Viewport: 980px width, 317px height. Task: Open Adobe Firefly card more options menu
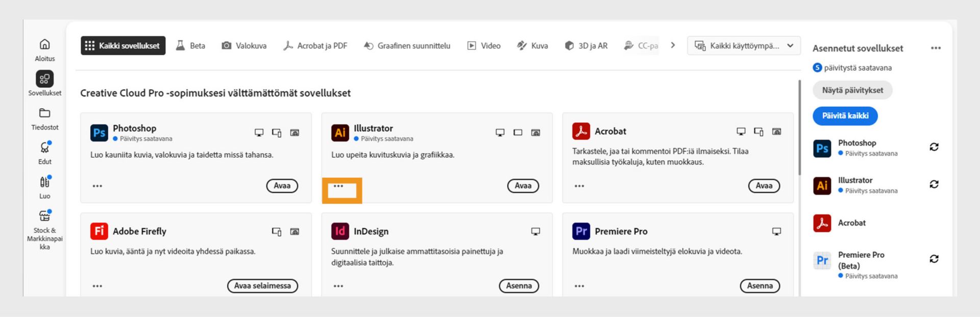point(97,286)
